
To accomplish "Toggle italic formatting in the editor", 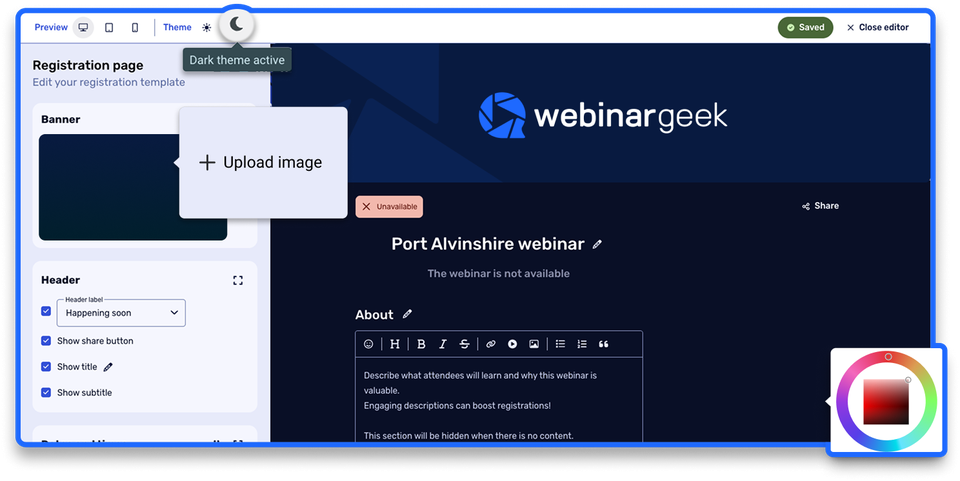I will coord(443,344).
